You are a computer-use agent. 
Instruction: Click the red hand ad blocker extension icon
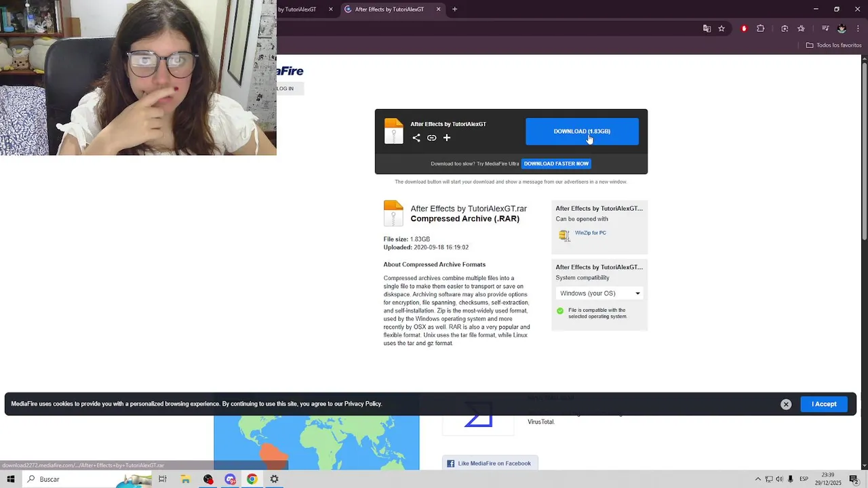744,28
